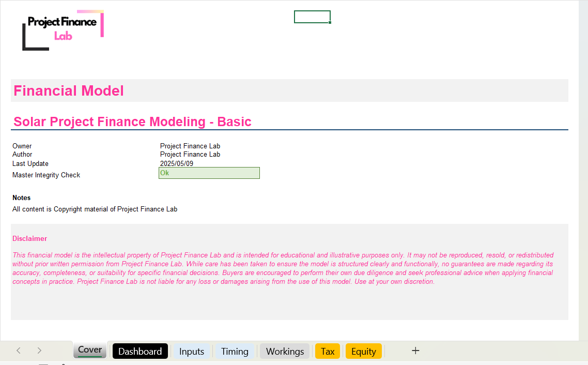This screenshot has width=588, height=365.
Task: Select the Cover sheet tab
Action: point(89,350)
